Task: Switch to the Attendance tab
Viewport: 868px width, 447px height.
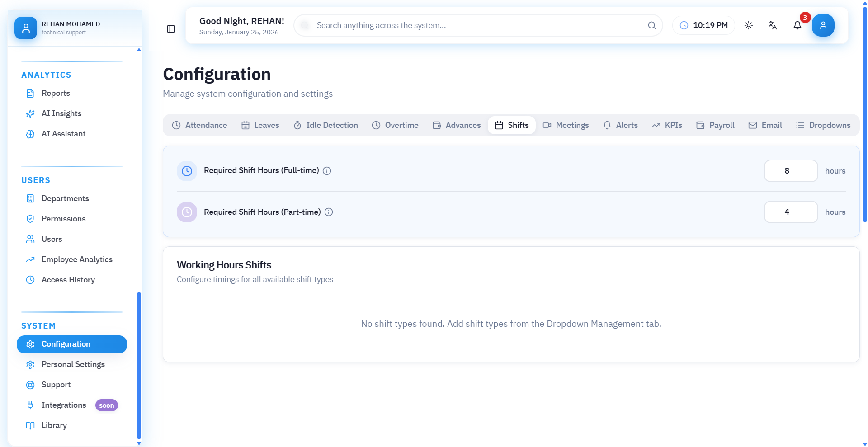Action: [199, 125]
